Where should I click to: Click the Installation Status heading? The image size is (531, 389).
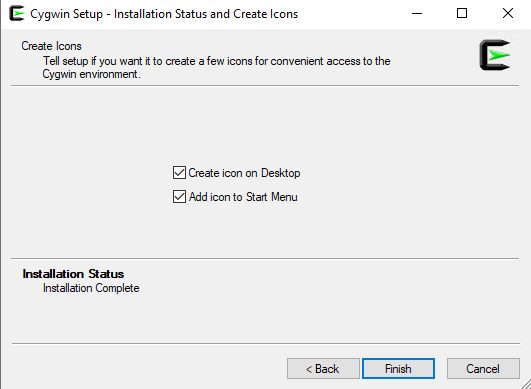point(73,274)
